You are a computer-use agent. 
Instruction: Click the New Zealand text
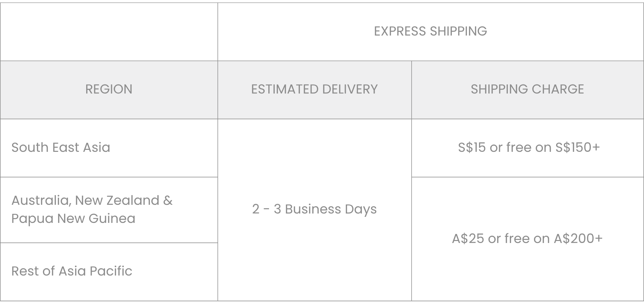point(117,200)
